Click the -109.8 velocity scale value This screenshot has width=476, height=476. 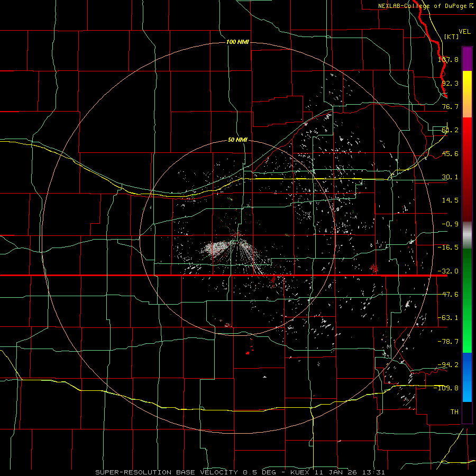point(446,388)
